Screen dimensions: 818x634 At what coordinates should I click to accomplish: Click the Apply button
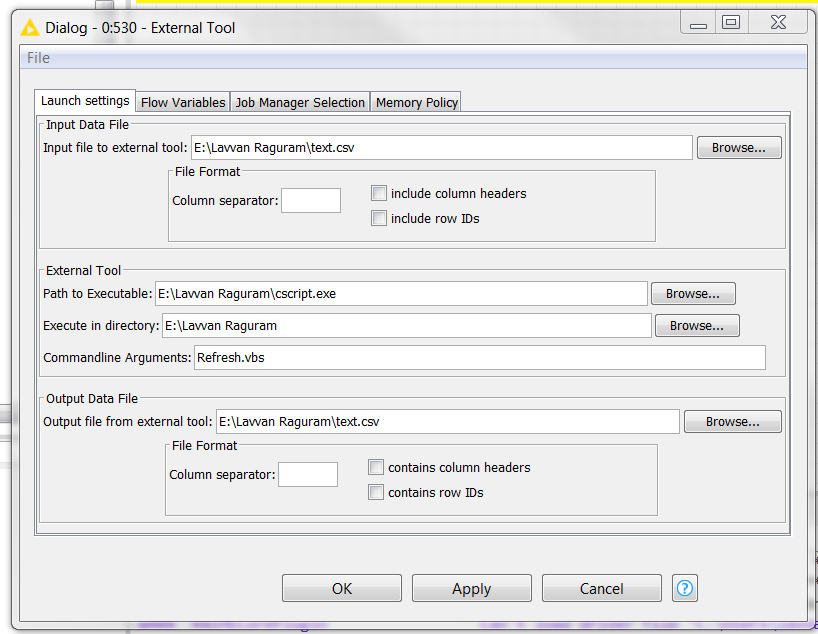[471, 589]
